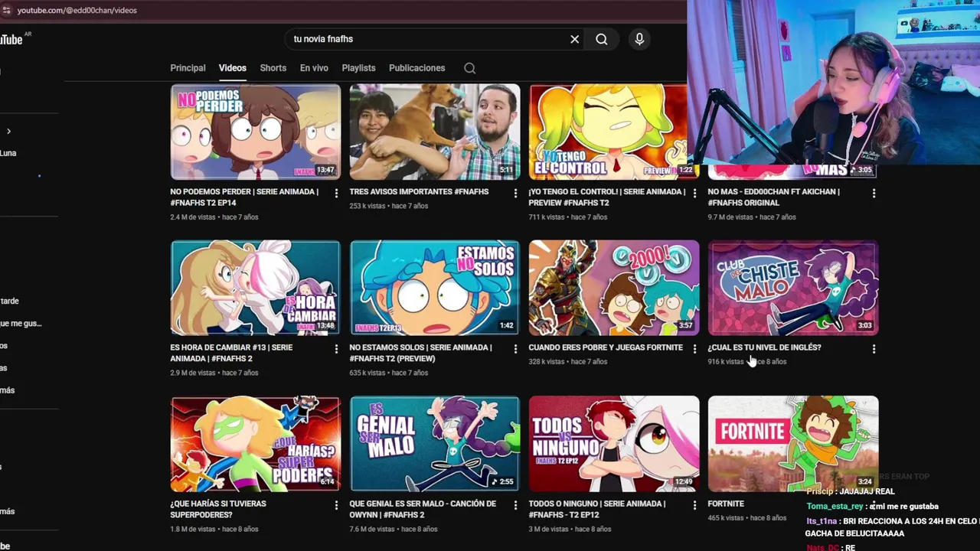
Task: Click '465 k vistas' text
Action: coord(726,518)
